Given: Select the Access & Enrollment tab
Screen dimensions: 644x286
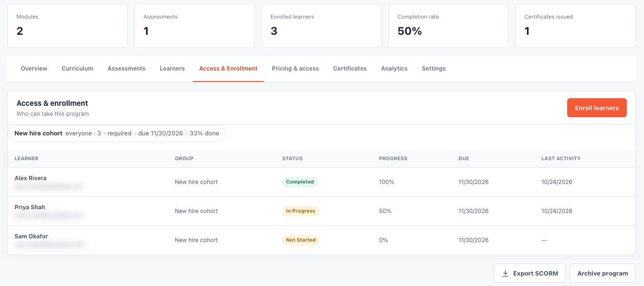Looking at the screenshot, I should click(x=228, y=69).
